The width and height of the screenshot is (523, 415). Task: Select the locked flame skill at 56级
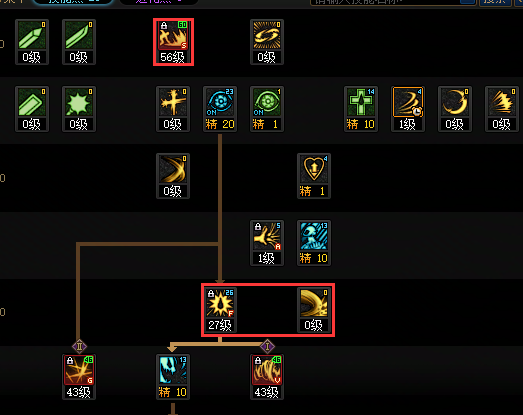[x=173, y=42]
